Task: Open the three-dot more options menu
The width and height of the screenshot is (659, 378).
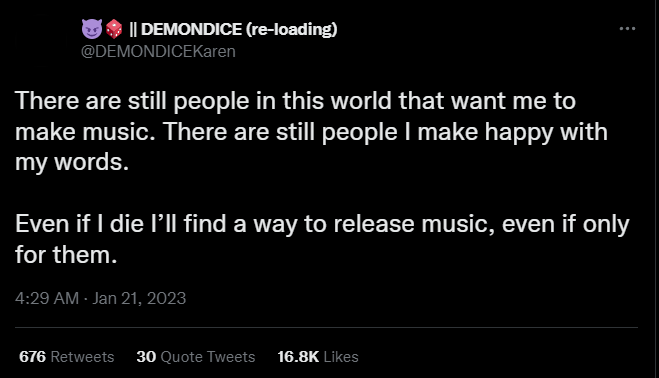Action: click(x=627, y=29)
